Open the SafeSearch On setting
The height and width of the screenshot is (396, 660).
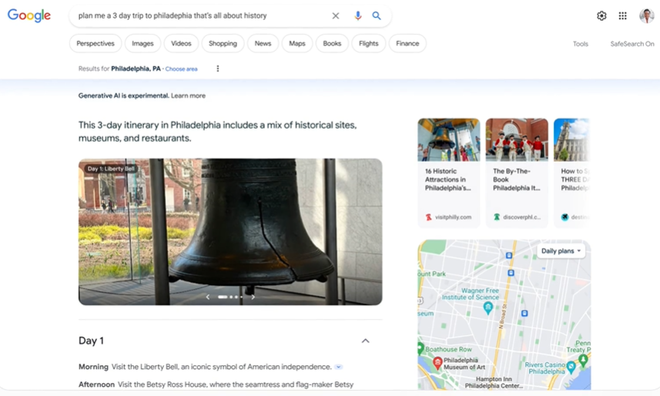click(x=632, y=44)
